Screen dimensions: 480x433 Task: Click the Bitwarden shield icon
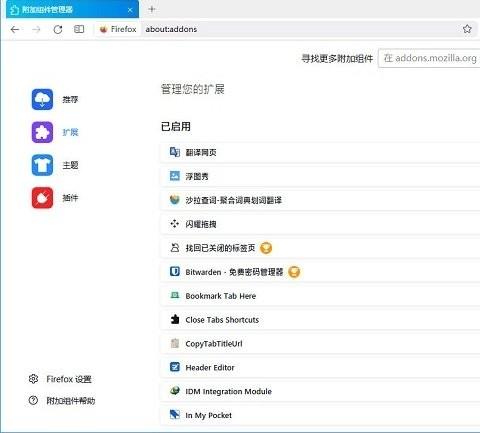[x=175, y=271]
